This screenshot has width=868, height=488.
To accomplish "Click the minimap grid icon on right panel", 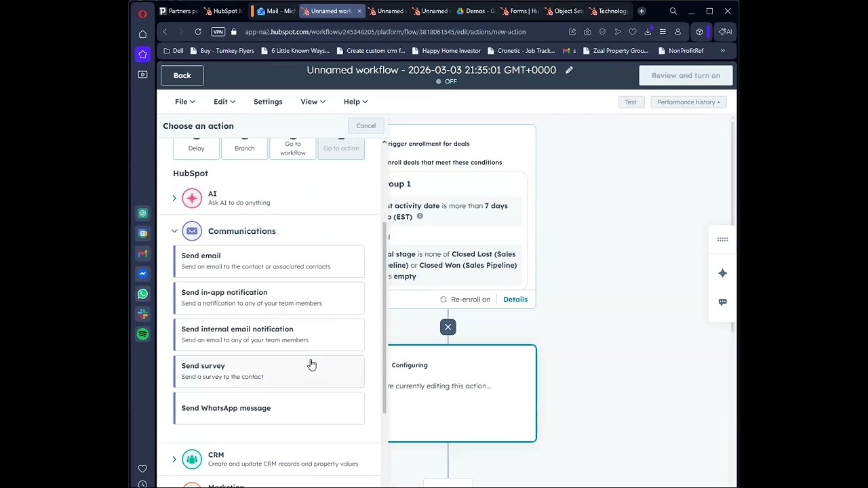I will [x=722, y=239].
